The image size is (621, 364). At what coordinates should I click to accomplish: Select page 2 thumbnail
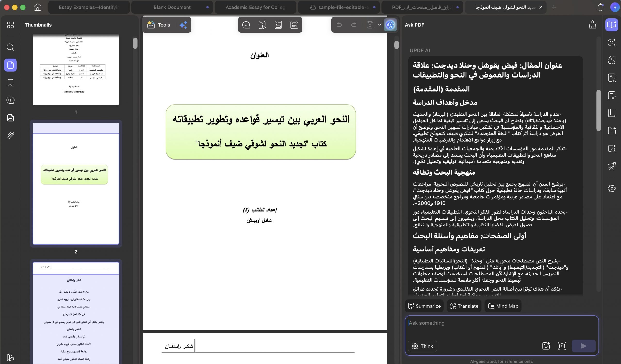(76, 184)
